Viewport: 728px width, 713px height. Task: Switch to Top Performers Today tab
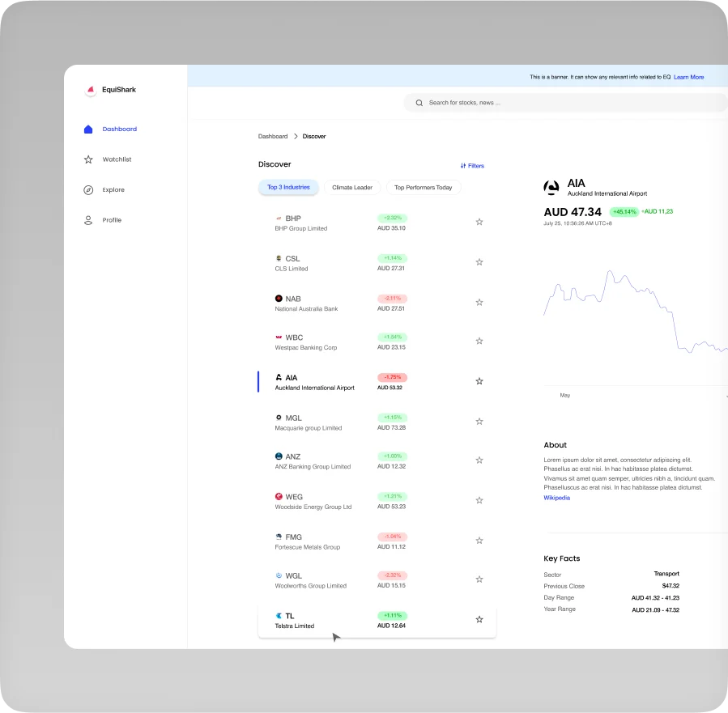click(x=423, y=188)
